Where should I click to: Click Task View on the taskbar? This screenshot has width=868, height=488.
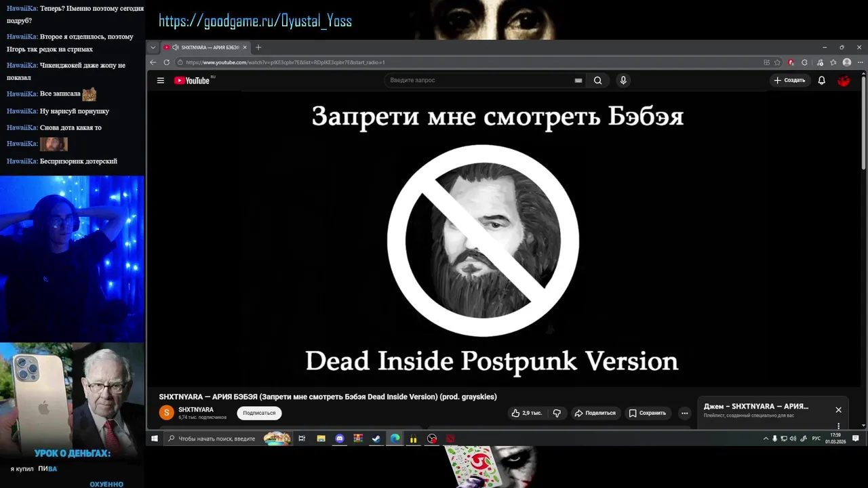pyautogui.click(x=302, y=439)
